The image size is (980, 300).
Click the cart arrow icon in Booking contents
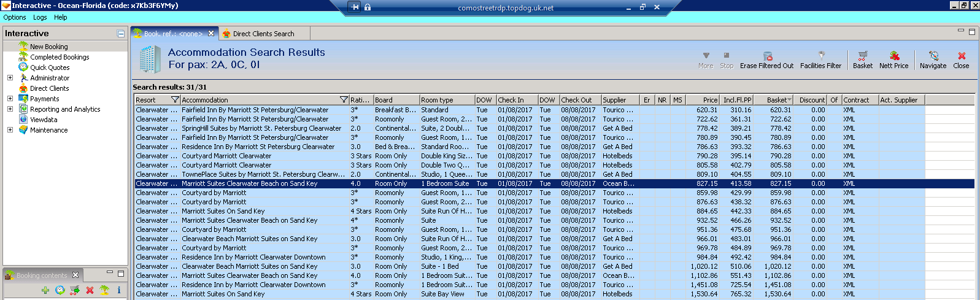pos(75,290)
